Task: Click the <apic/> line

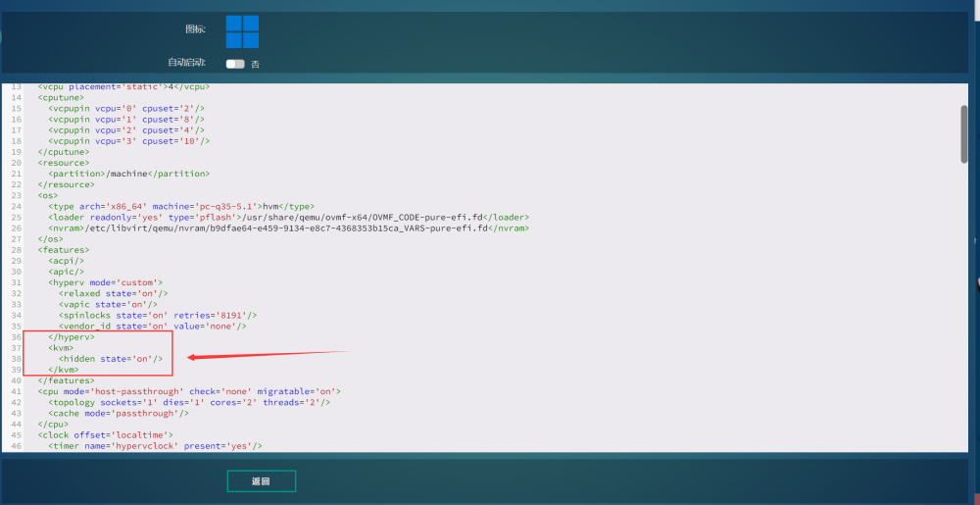Action: click(67, 272)
